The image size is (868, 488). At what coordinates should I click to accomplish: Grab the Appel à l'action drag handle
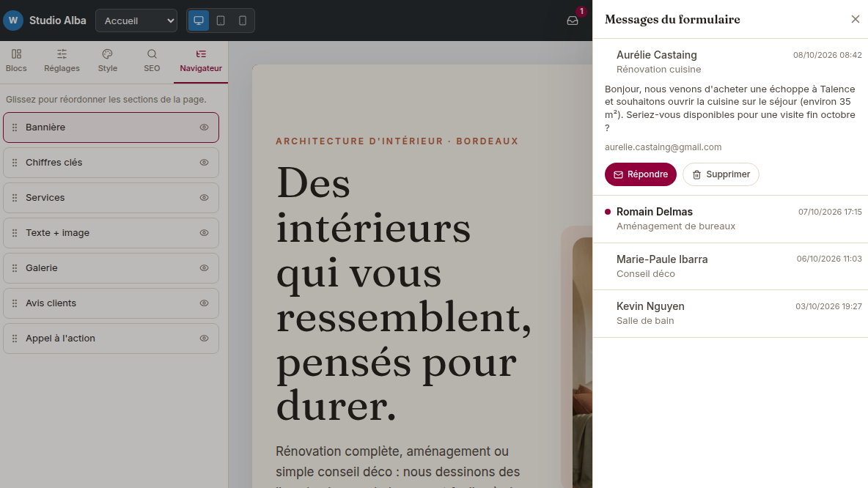[x=15, y=338]
